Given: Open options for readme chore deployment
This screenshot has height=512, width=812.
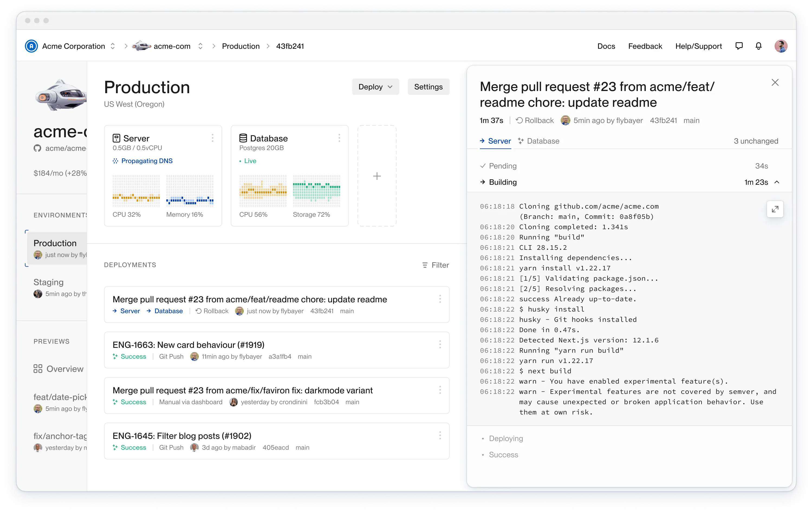Looking at the screenshot, I should pos(440,299).
